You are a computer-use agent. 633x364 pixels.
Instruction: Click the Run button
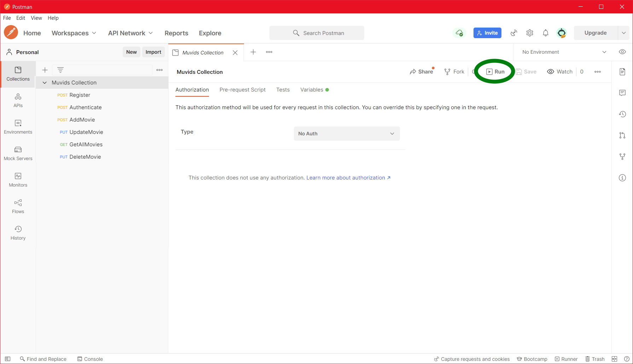pyautogui.click(x=495, y=72)
